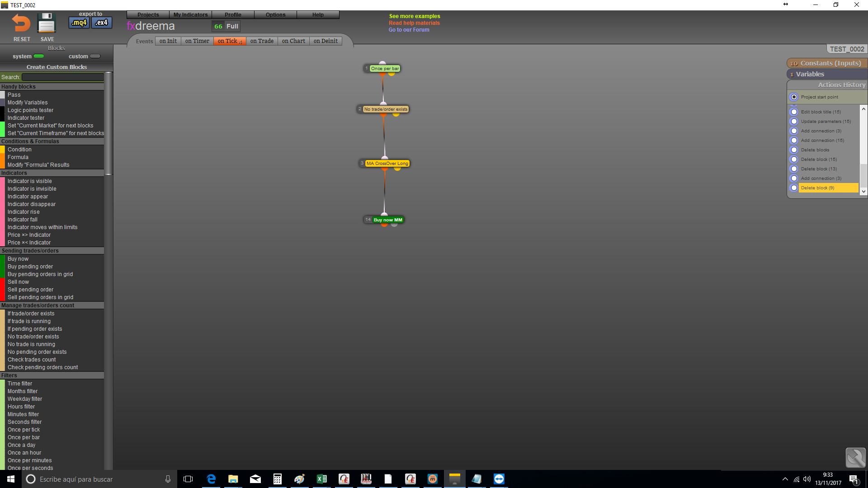868x488 pixels.
Task: Open the My Indicators menu
Action: coord(190,15)
